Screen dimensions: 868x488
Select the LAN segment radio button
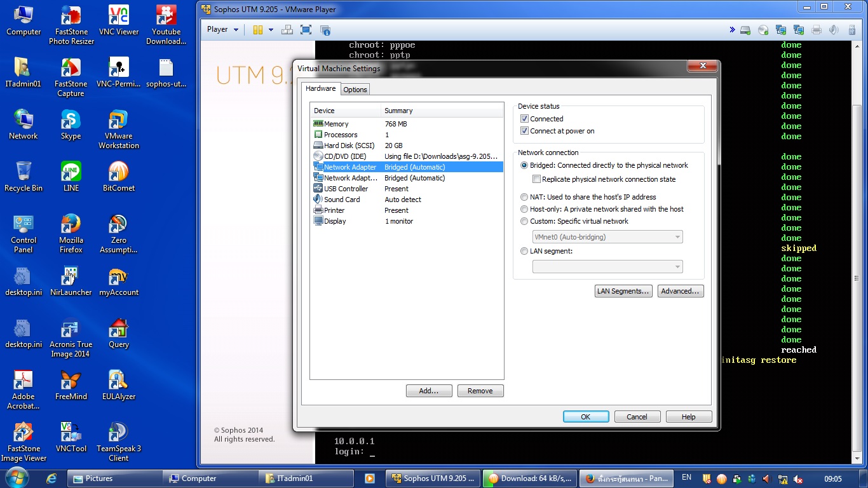pyautogui.click(x=524, y=251)
